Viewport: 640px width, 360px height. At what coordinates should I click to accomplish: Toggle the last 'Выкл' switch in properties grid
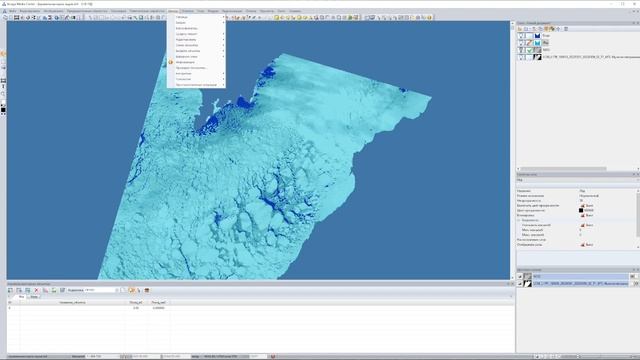tap(587, 244)
